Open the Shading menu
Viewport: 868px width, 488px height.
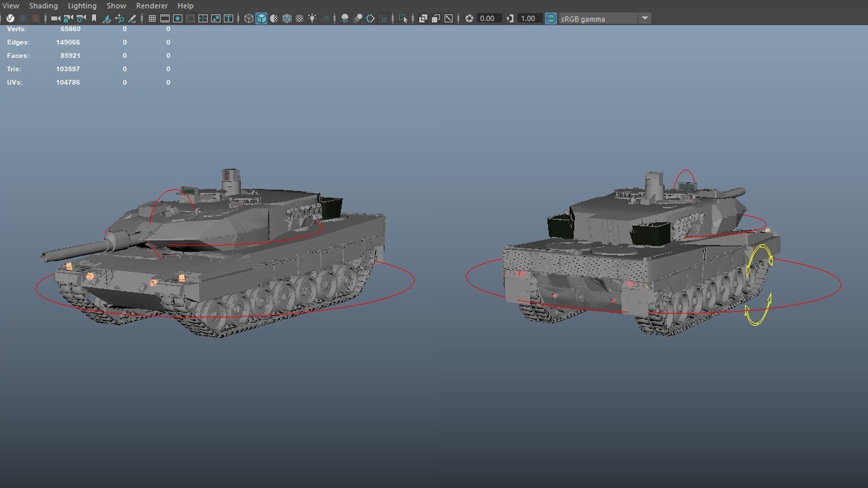[43, 6]
